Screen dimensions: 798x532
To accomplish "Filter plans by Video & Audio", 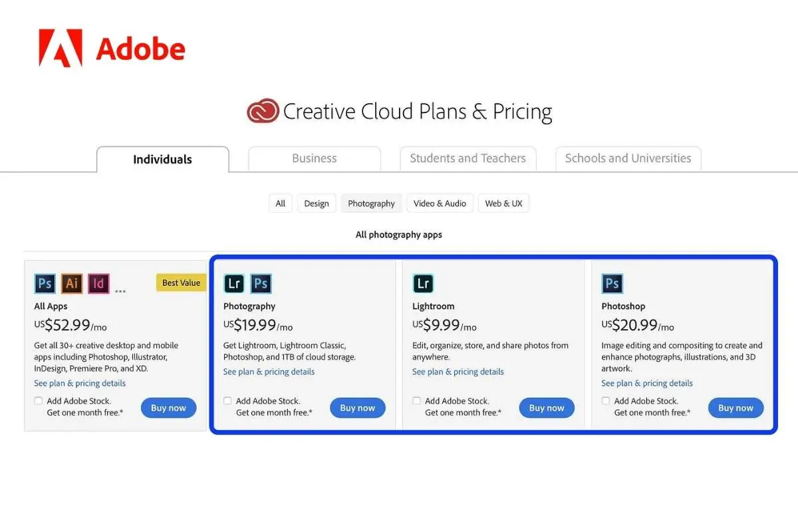I will (440, 203).
